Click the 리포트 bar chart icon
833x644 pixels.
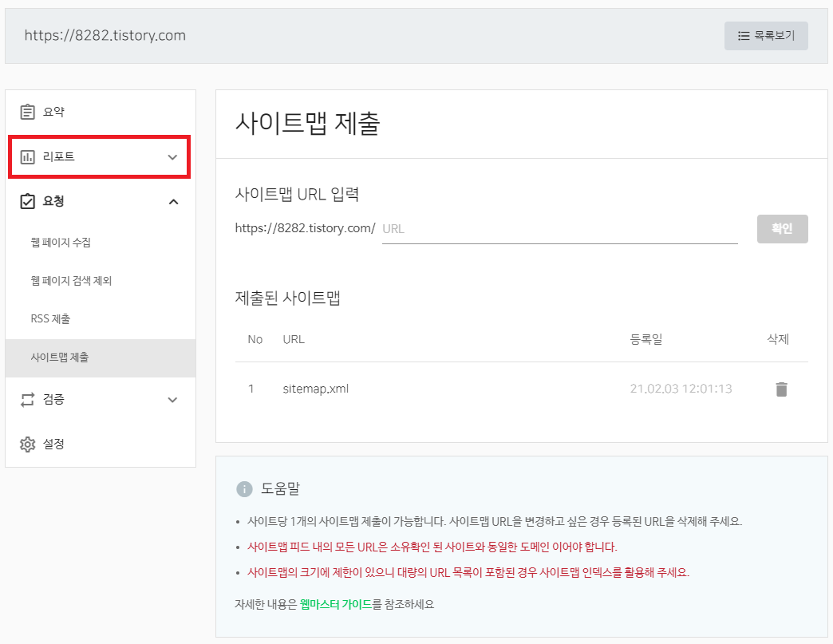28,156
